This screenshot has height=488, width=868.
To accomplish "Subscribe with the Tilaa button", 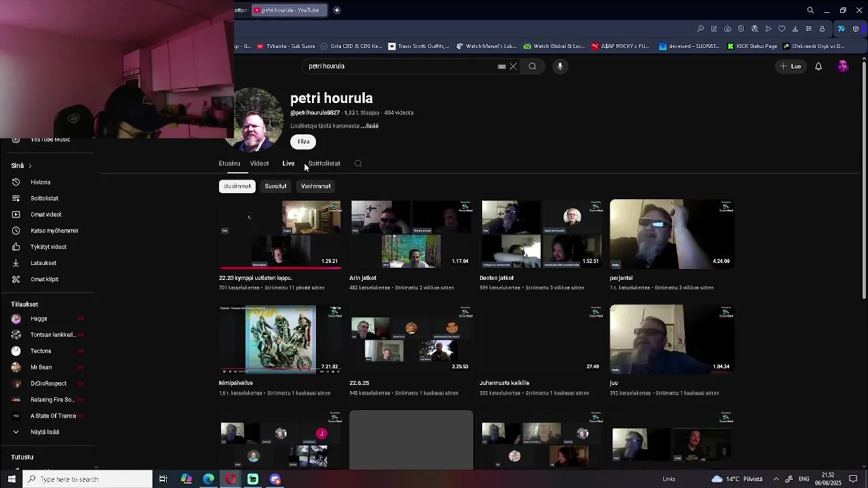I will (x=303, y=142).
